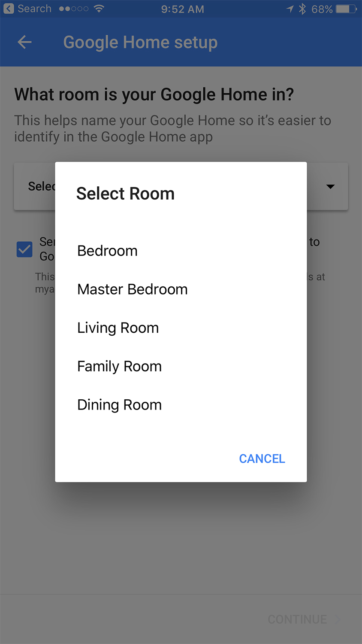Tap the 9:52 AM clock
The width and height of the screenshot is (362, 644).
[183, 9]
